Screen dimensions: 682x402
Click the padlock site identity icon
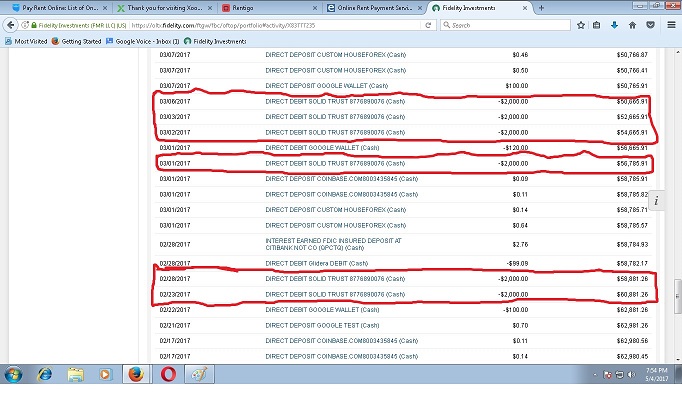34,25
